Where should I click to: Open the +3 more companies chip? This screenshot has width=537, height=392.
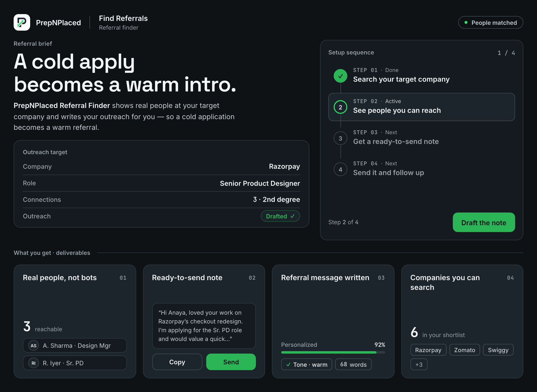(x=419, y=364)
